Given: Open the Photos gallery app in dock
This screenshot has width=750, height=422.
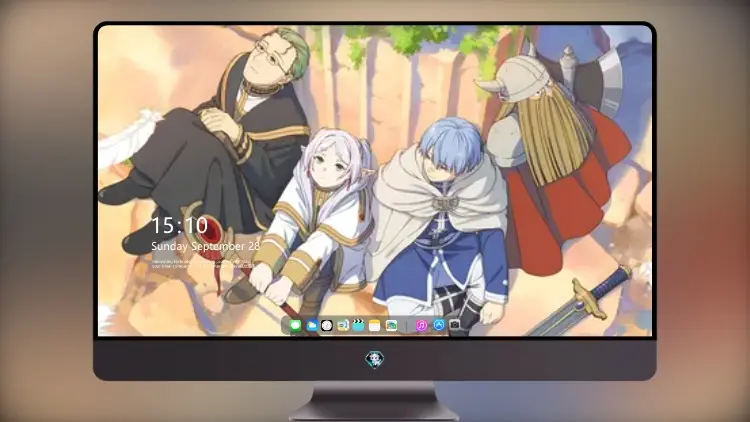Looking at the screenshot, I should (391, 326).
